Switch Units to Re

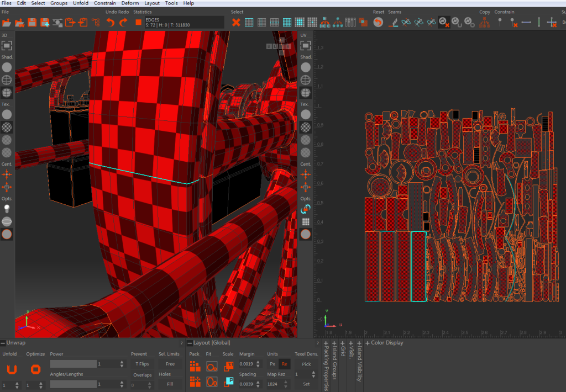[x=285, y=364]
